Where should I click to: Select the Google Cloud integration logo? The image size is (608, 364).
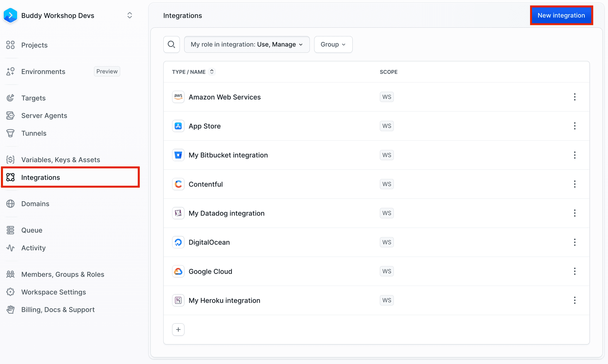click(x=178, y=271)
